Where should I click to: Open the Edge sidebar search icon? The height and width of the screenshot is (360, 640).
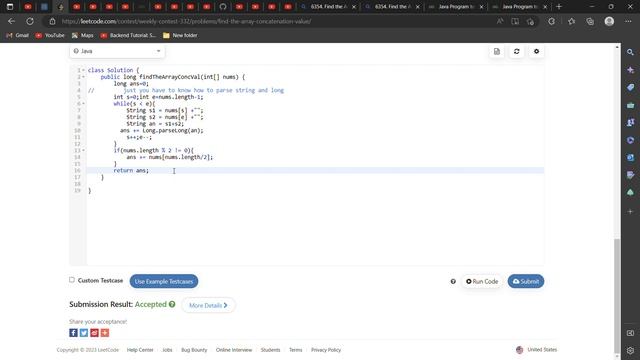[630, 52]
